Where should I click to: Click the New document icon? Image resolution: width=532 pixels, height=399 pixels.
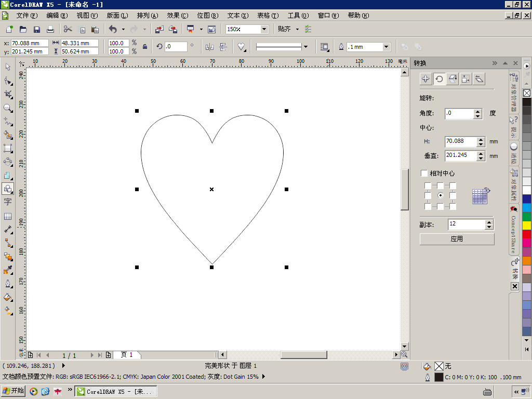tap(9, 29)
